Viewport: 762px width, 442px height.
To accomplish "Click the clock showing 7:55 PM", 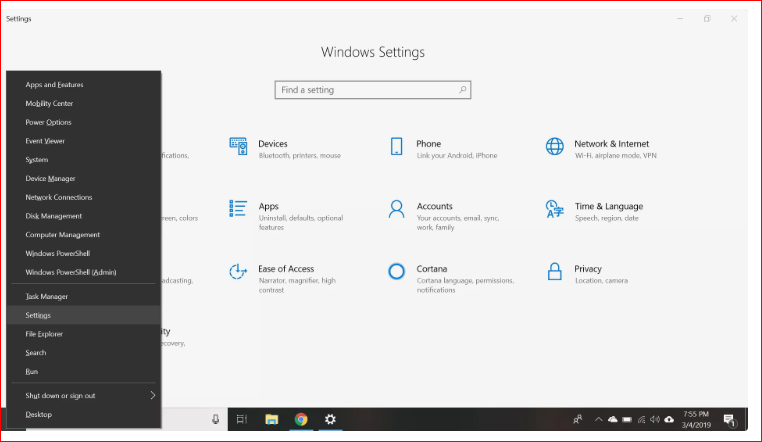I will [696, 414].
